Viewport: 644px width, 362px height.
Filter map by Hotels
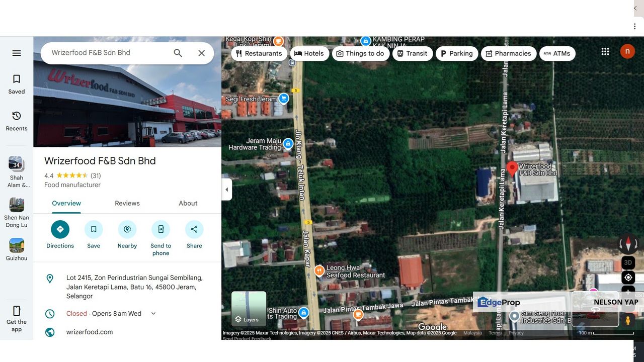[309, 53]
